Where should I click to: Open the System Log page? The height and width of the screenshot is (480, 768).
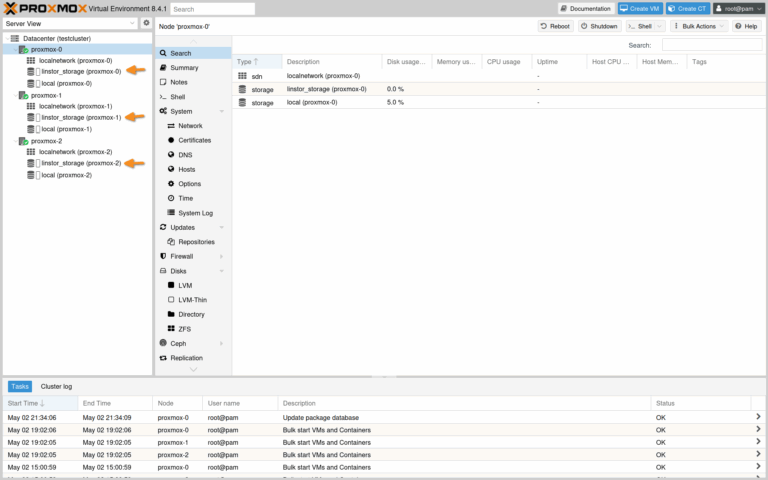click(x=195, y=213)
